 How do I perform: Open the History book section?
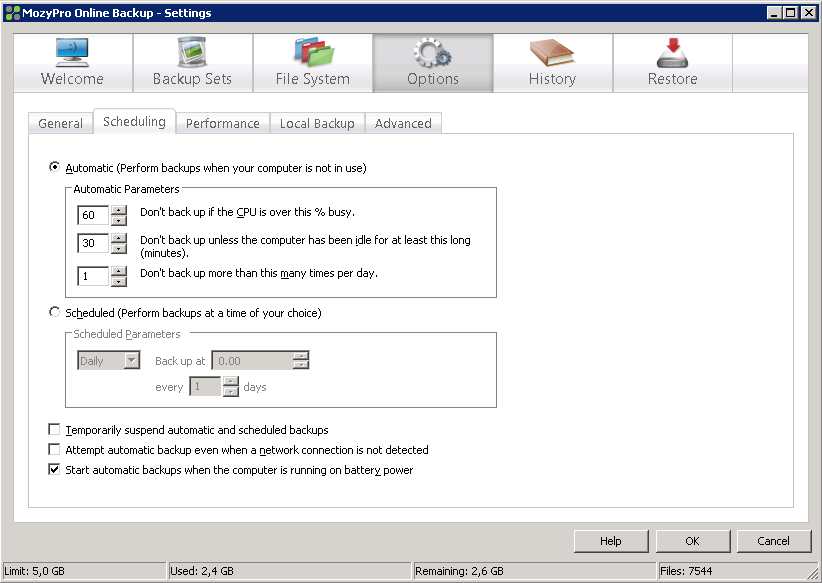(x=553, y=63)
